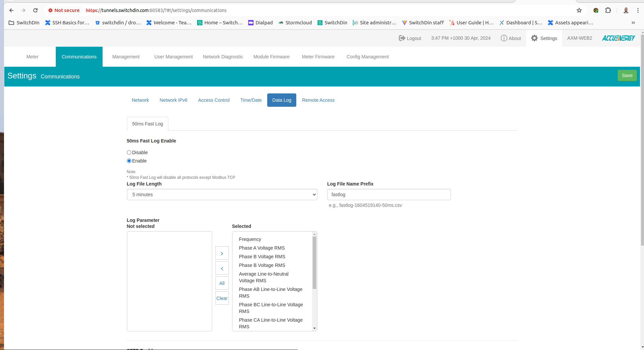The height and width of the screenshot is (350, 644).
Task: Open the Welcome - Tea bookmark
Action: pyautogui.click(x=169, y=23)
